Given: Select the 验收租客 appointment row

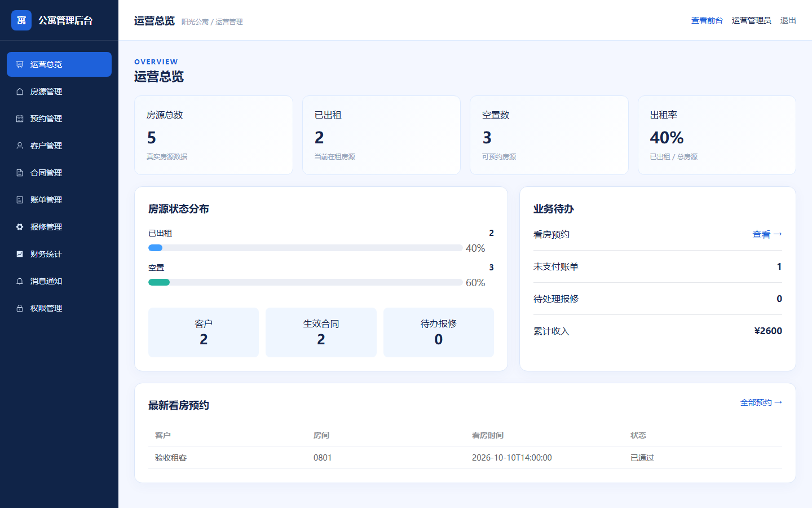Looking at the screenshot, I should [465, 458].
